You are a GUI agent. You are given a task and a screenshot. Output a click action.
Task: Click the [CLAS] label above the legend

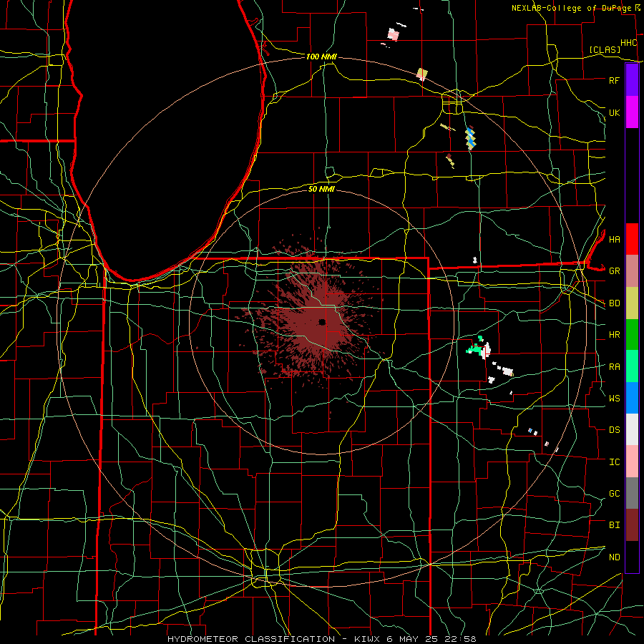point(605,50)
